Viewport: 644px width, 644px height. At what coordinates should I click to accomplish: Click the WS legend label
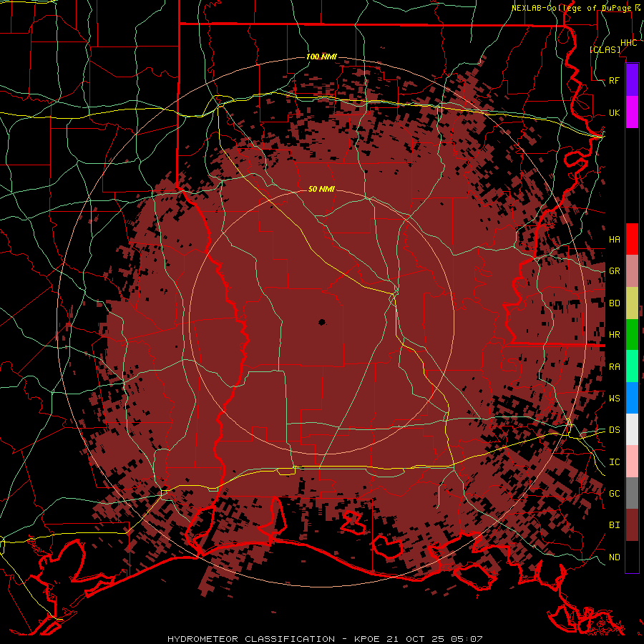[614, 398]
